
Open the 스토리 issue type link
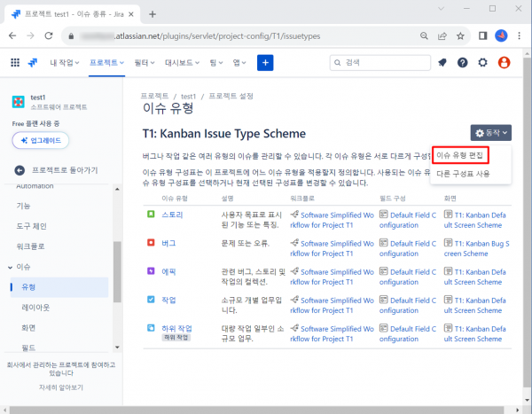pyautogui.click(x=172, y=214)
